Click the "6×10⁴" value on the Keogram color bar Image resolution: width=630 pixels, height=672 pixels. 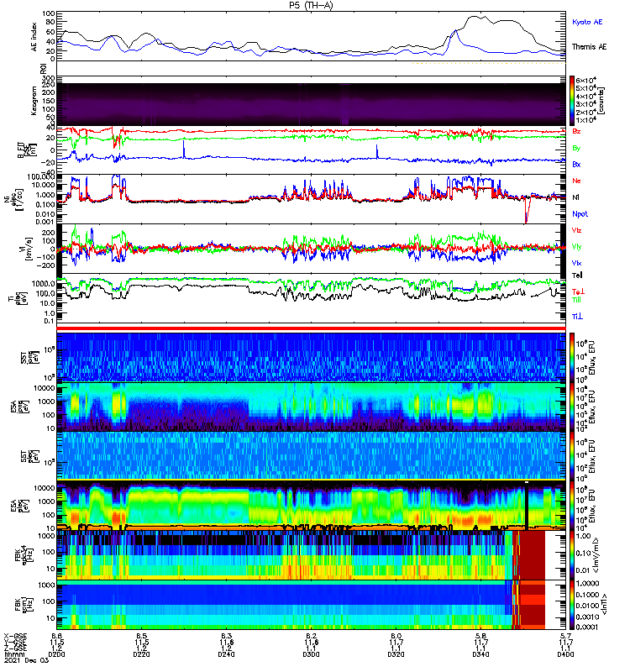(586, 81)
